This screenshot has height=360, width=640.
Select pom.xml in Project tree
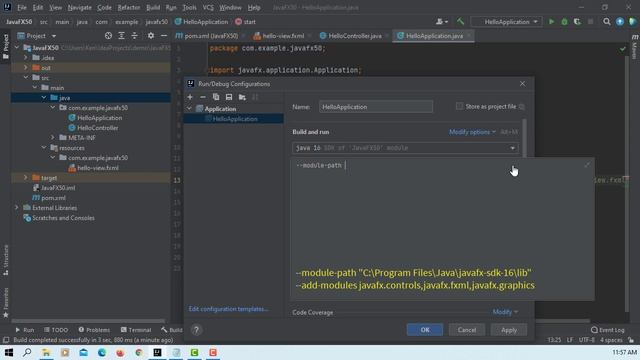[x=53, y=198]
